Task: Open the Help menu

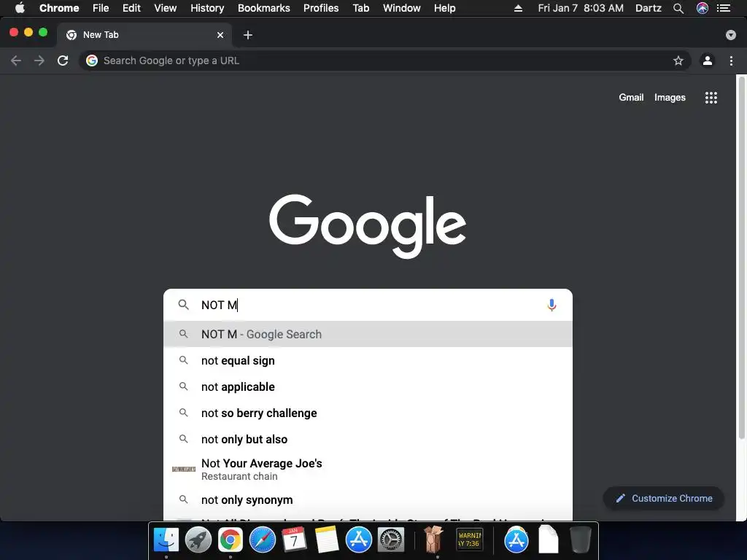Action: [x=444, y=8]
